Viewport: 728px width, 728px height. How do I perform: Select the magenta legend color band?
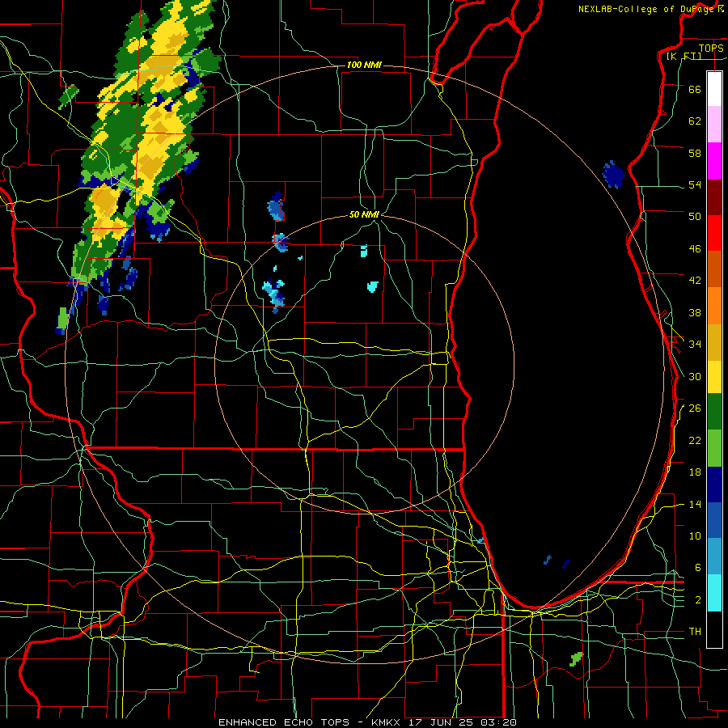[x=714, y=161]
